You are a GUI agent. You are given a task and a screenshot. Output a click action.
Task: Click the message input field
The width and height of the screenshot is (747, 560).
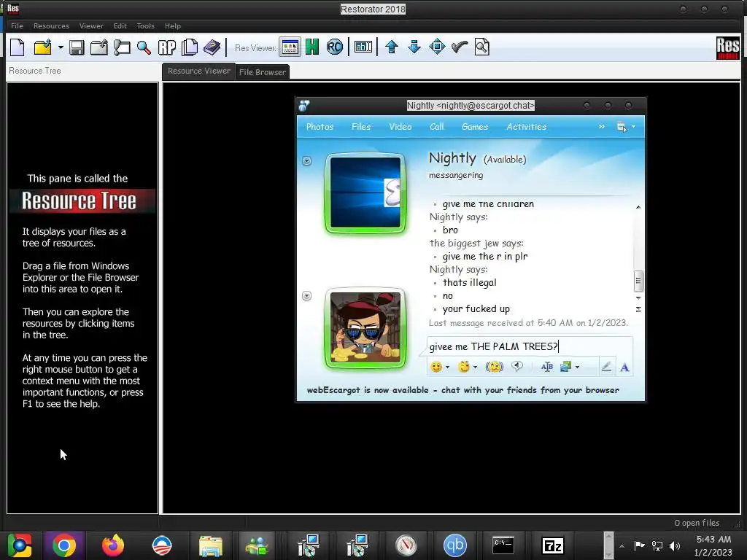coord(530,346)
